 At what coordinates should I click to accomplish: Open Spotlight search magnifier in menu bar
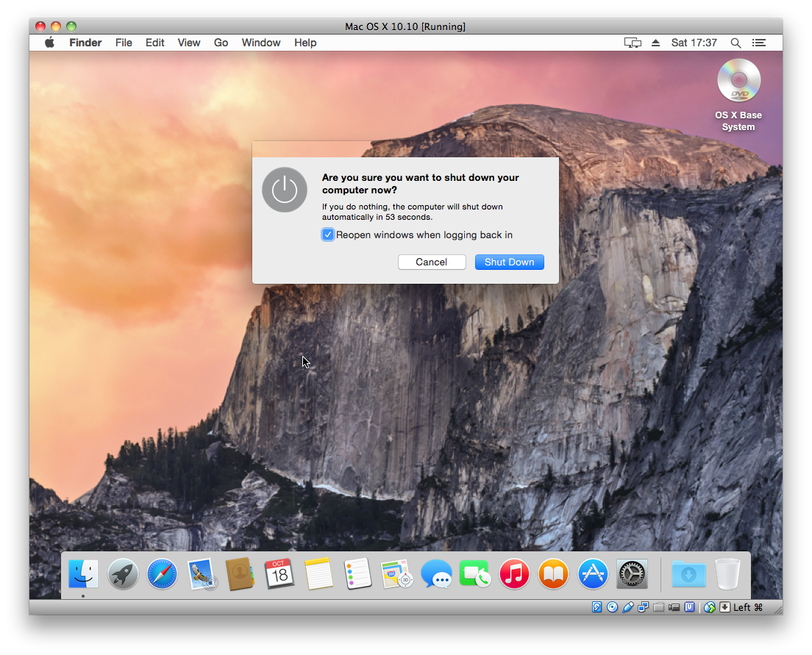pos(736,43)
